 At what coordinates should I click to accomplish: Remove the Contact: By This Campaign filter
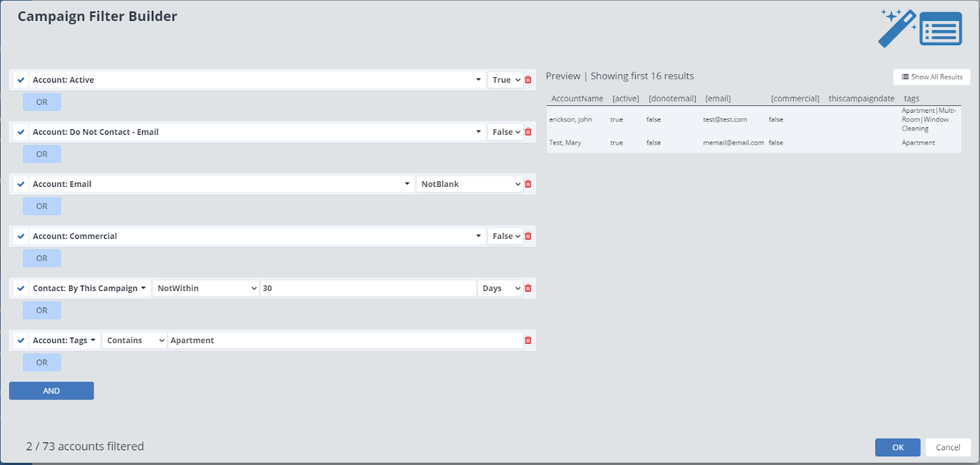pyautogui.click(x=528, y=288)
